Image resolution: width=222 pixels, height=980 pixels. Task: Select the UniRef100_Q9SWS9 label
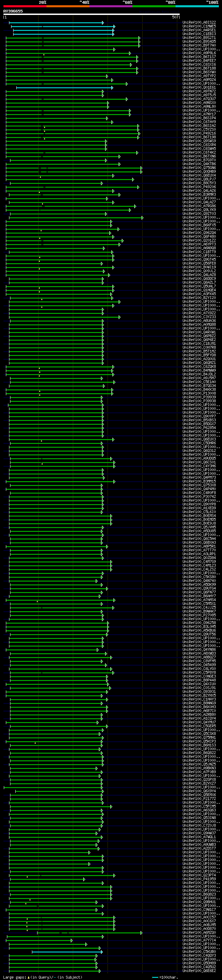coord(199,141)
